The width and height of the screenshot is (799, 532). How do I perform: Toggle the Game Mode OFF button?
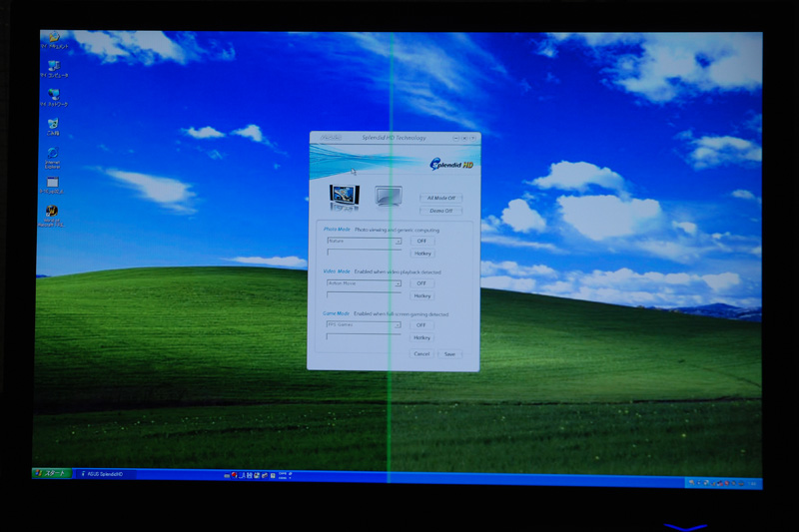[421, 324]
